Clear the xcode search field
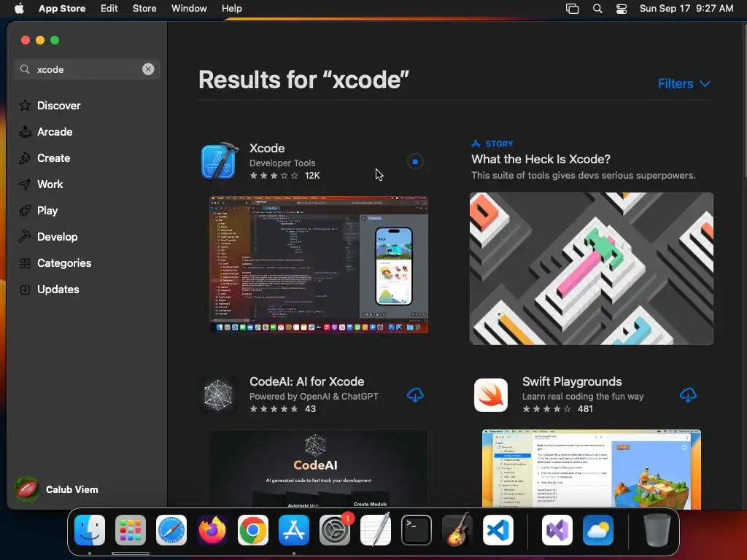 pyautogui.click(x=148, y=69)
